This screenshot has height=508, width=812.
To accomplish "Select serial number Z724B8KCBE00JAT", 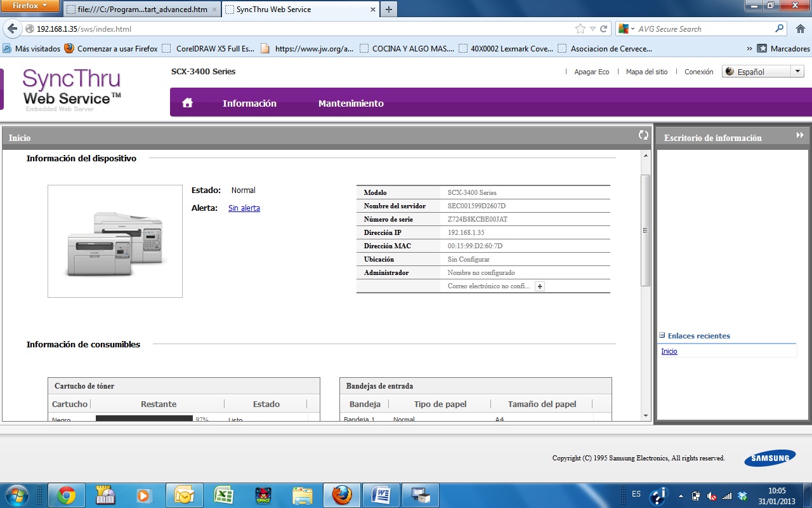I will tap(477, 219).
